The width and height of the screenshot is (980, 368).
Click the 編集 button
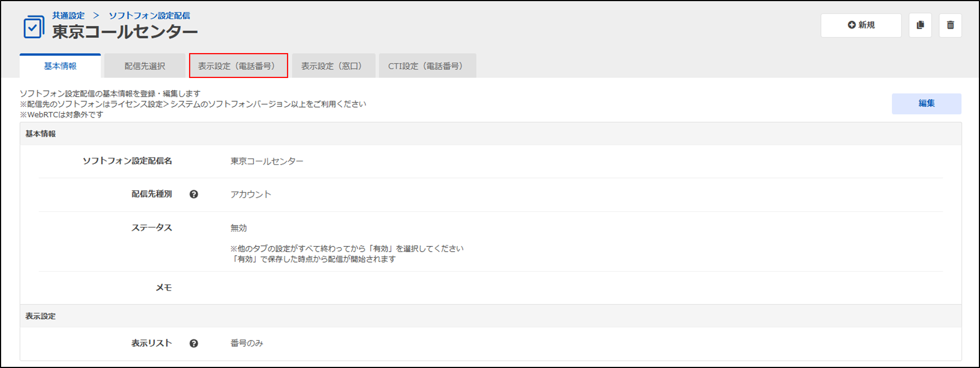point(926,104)
